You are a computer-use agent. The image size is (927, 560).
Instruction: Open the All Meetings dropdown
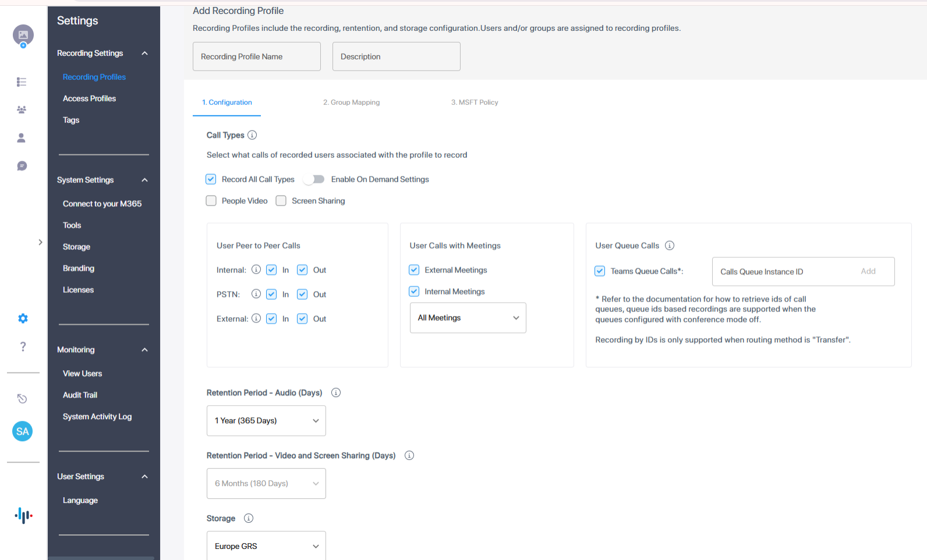pyautogui.click(x=468, y=318)
